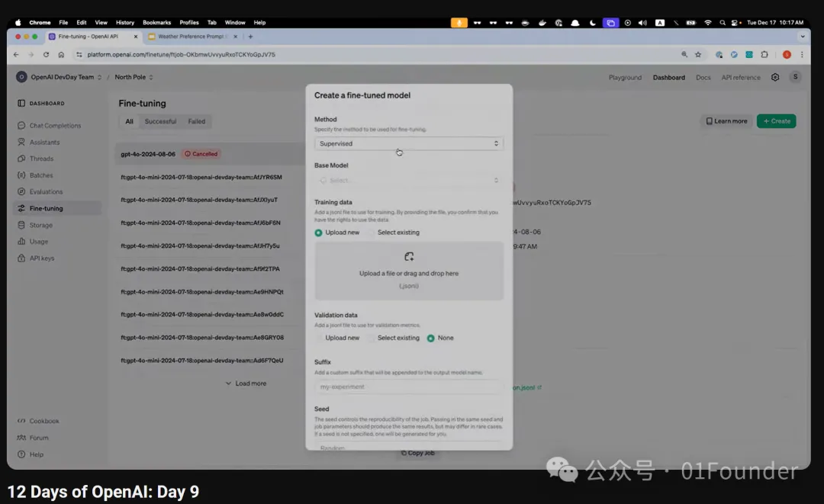
Task: Choose Select existing for validation data
Action: click(x=393, y=338)
